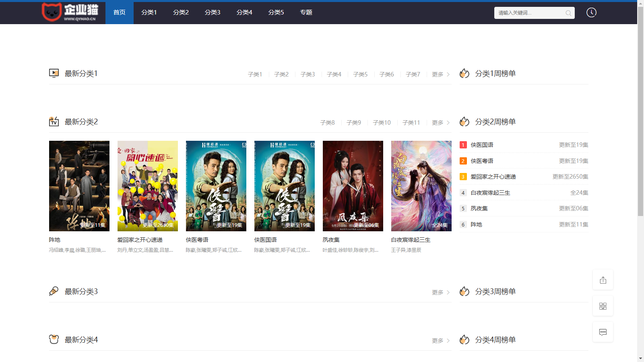Screen dimensions: 644x362
Task: Select the 子类4 subcategory link
Action: click(x=334, y=74)
